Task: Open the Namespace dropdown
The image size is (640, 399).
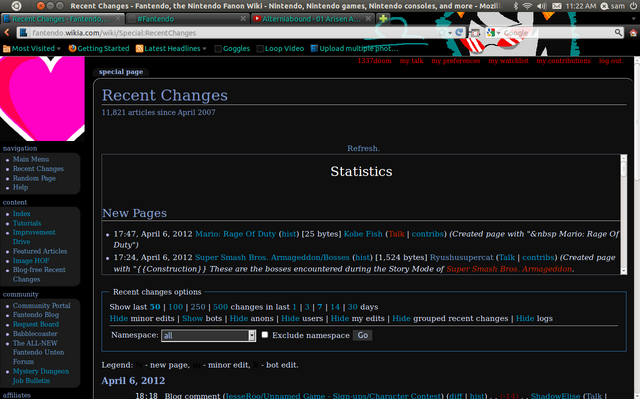Action: pyautogui.click(x=209, y=335)
